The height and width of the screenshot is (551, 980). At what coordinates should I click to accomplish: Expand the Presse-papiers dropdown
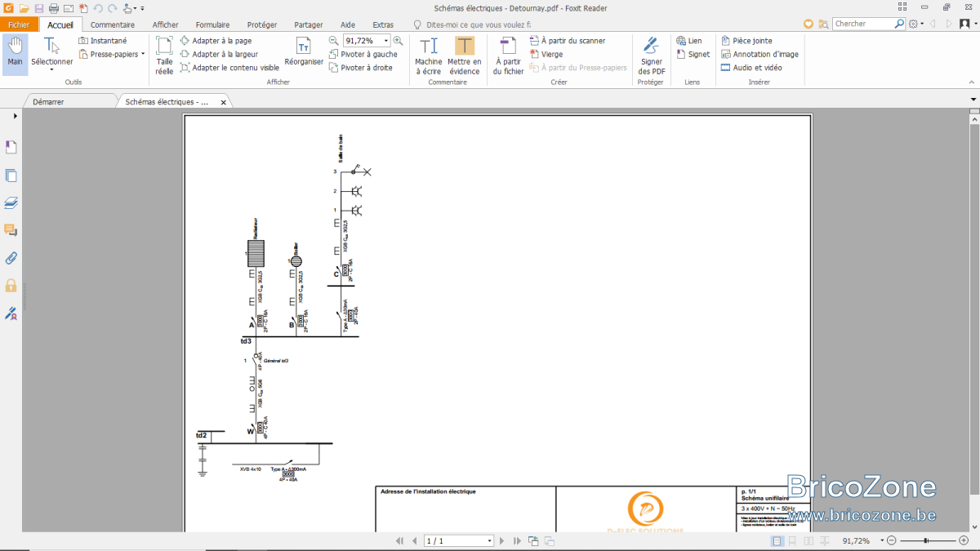pyautogui.click(x=143, y=55)
